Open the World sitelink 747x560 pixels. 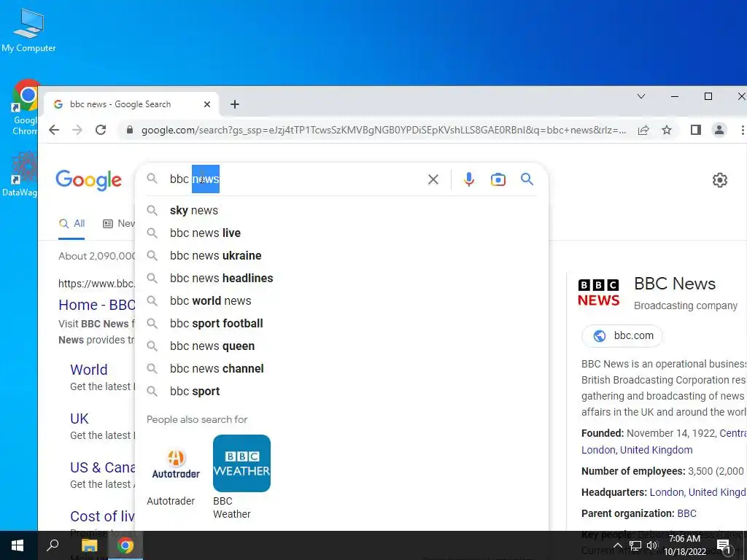[88, 370]
